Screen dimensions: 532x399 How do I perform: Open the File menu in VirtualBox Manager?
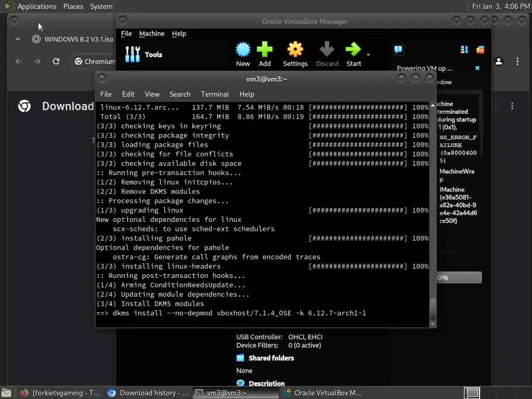tap(126, 34)
